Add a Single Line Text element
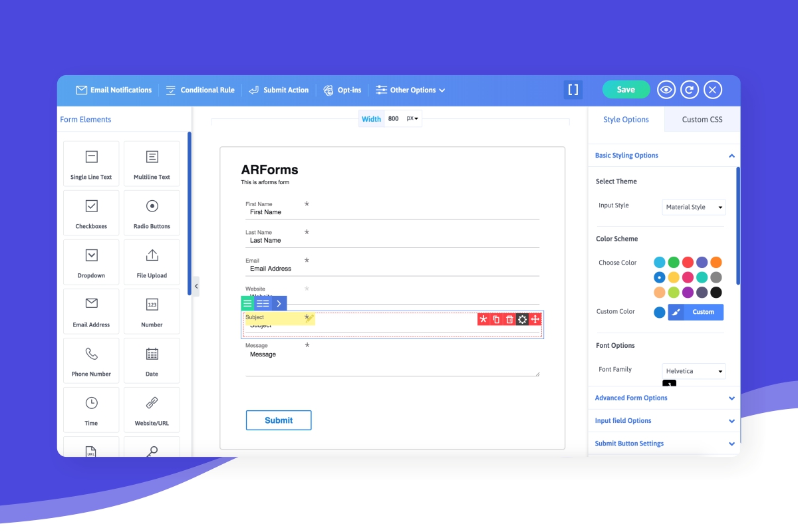Viewport: 798px width, 532px height. (91, 164)
